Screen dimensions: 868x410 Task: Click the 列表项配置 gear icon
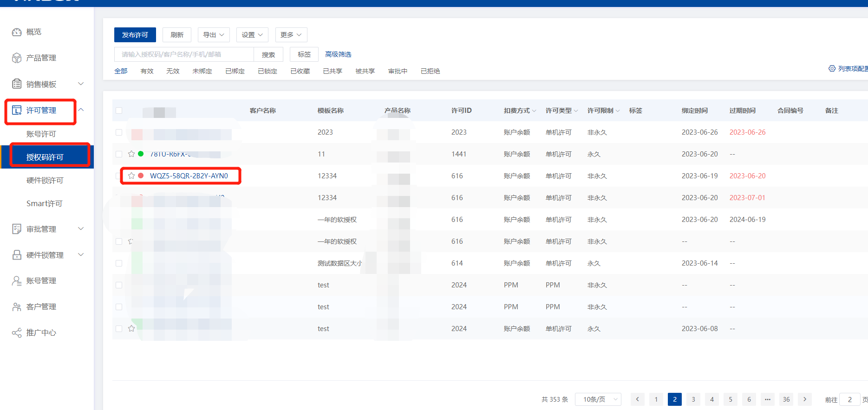pos(832,69)
